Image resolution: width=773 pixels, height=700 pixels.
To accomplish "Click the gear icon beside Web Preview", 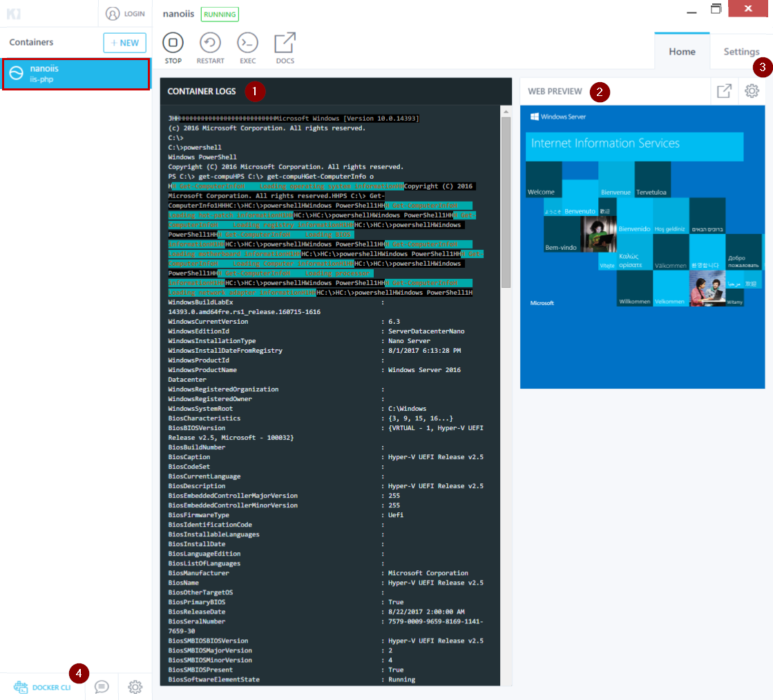I will pyautogui.click(x=751, y=91).
